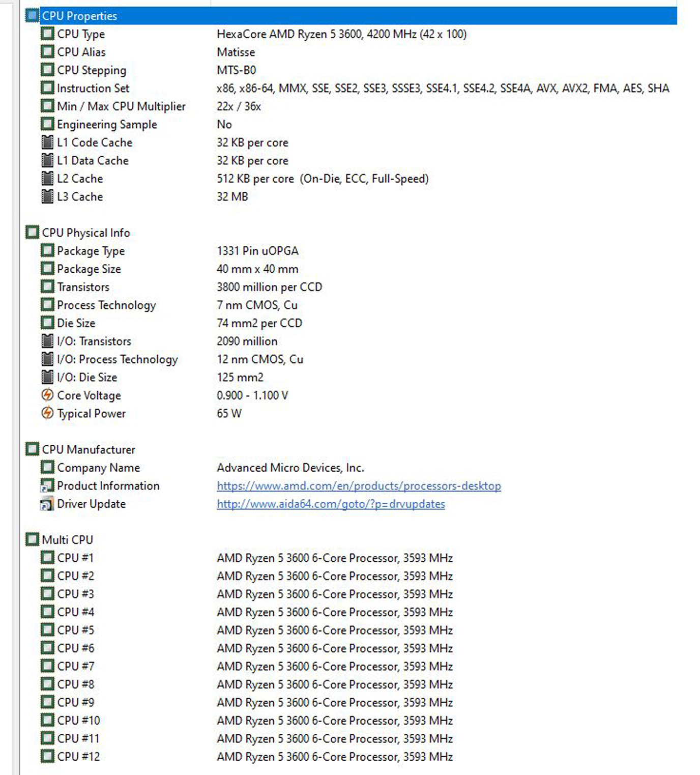Select the '32 MB' L3 Cache value
Image resolution: width=700 pixels, height=775 pixels.
(232, 196)
